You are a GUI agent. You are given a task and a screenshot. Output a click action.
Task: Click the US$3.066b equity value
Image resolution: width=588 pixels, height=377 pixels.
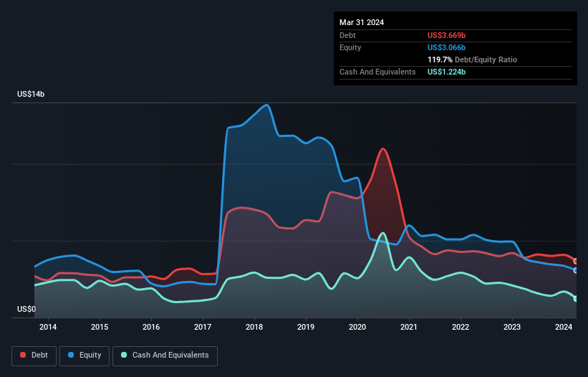(x=446, y=47)
